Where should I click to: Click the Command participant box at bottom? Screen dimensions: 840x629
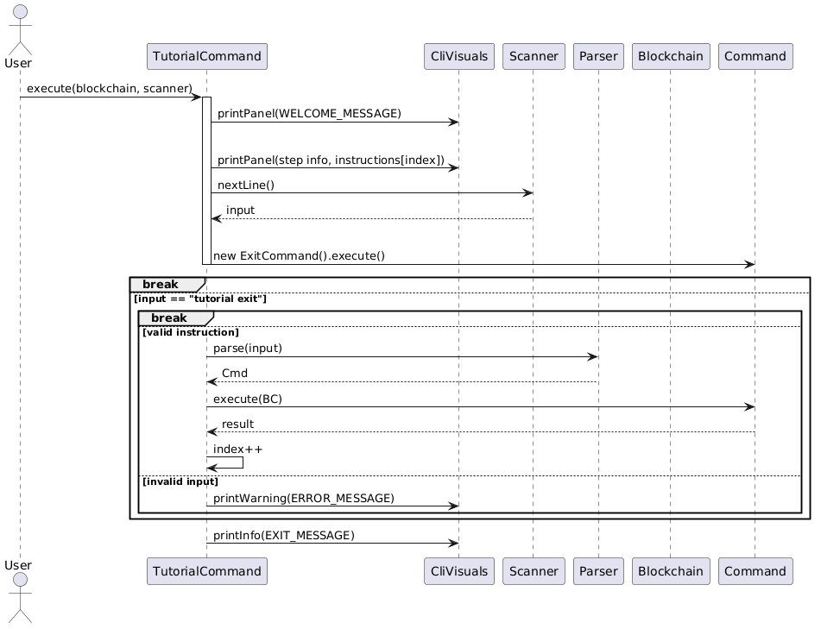[755, 571]
